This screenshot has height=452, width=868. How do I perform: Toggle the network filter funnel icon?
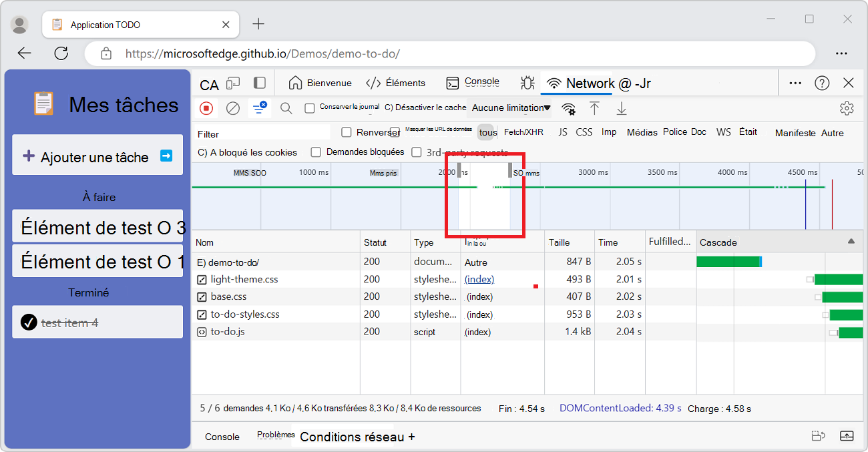coord(258,108)
